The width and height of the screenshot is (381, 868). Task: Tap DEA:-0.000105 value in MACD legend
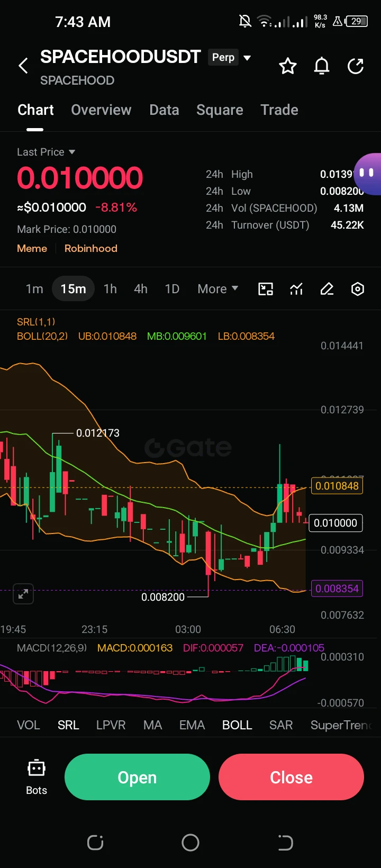click(289, 648)
